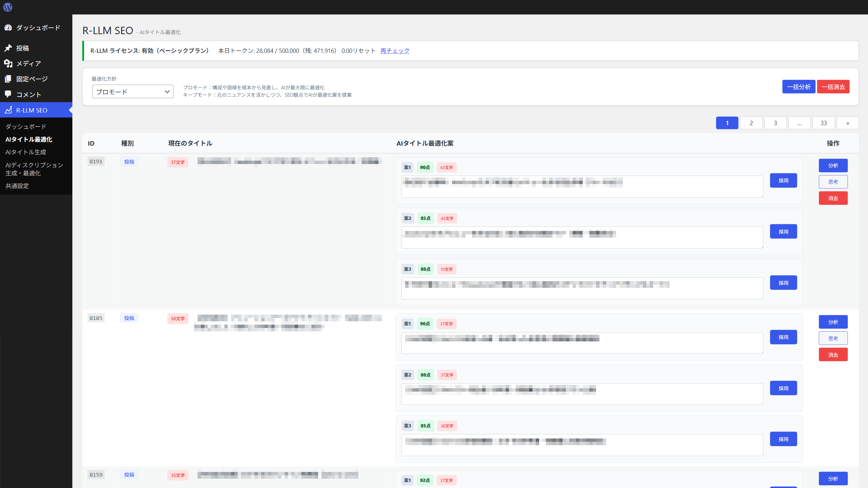Go to pagination page 2
Image resolution: width=868 pixels, height=488 pixels.
tap(751, 123)
